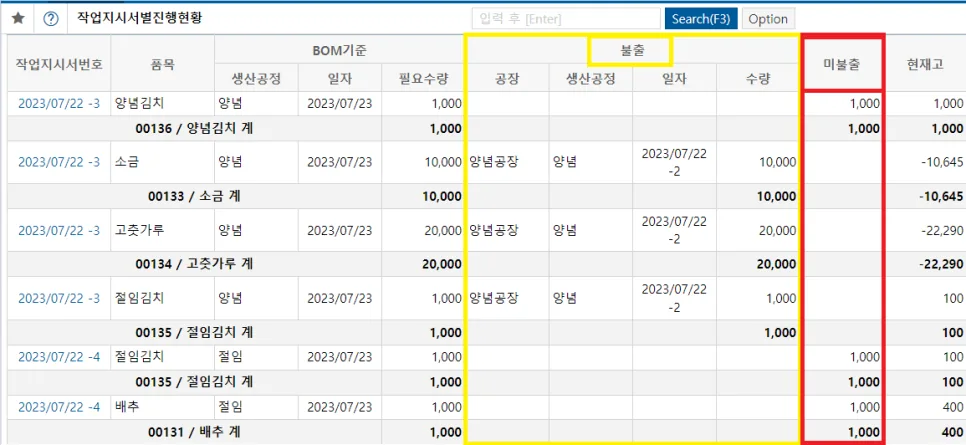Open the Option button
The width and height of the screenshot is (966, 445).
click(x=768, y=19)
